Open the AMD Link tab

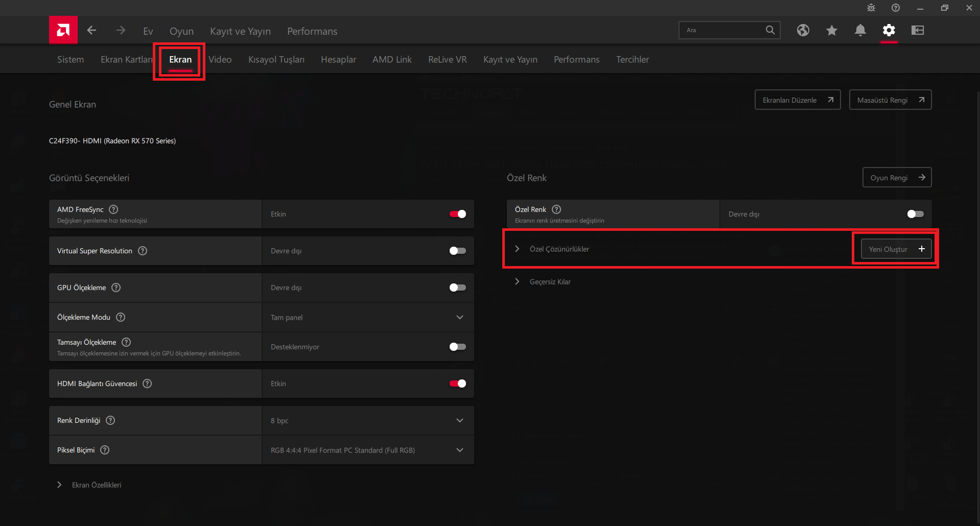[x=392, y=59]
